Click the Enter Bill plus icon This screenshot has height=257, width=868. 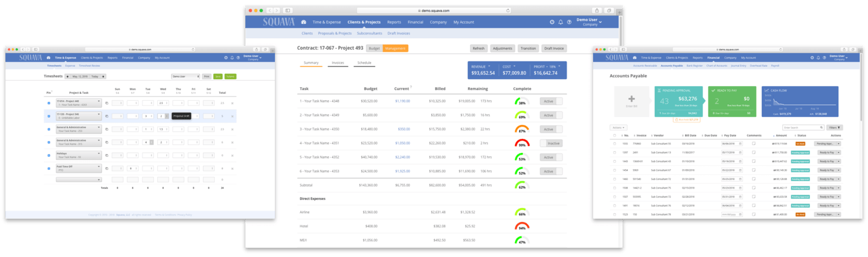coord(631,99)
